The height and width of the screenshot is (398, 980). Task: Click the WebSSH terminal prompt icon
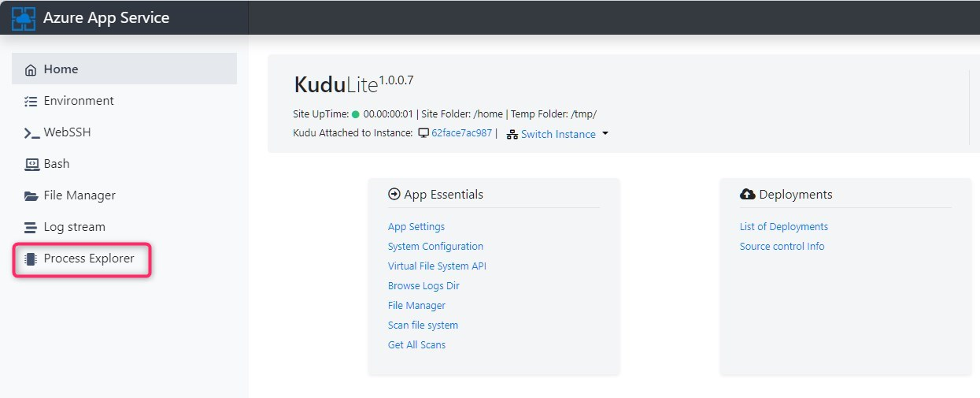click(31, 133)
